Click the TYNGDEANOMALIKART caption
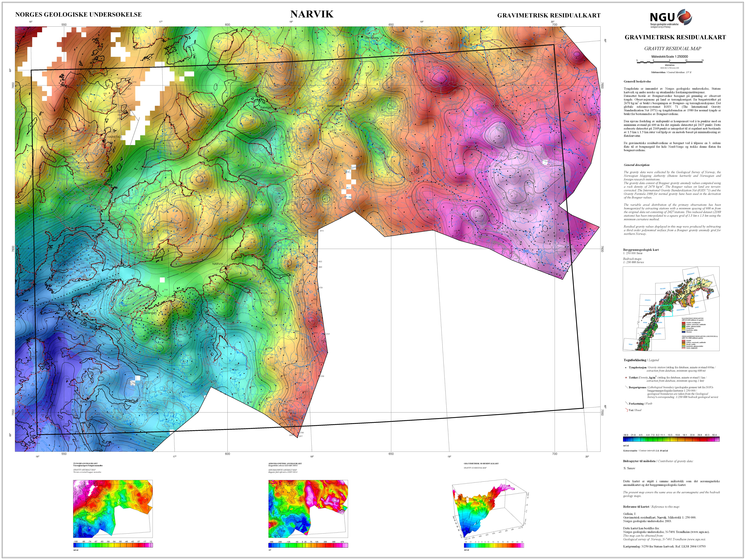The height and width of the screenshot is (560, 745). 86,463
